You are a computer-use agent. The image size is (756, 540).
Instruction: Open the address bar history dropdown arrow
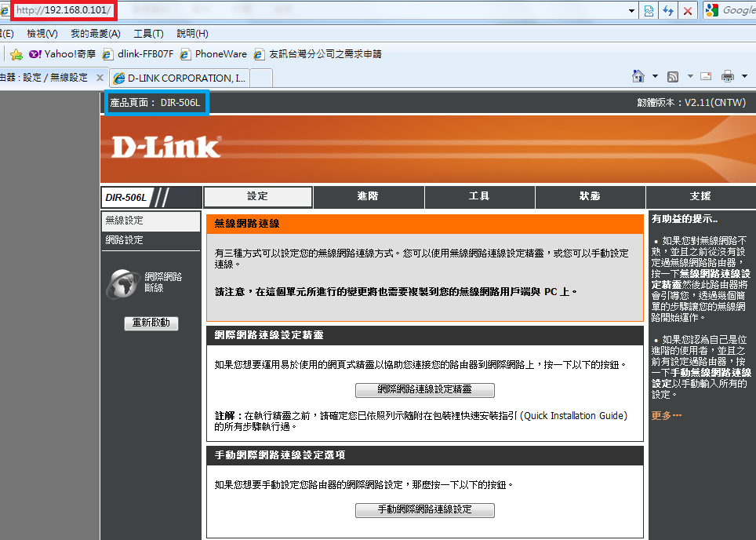click(631, 11)
